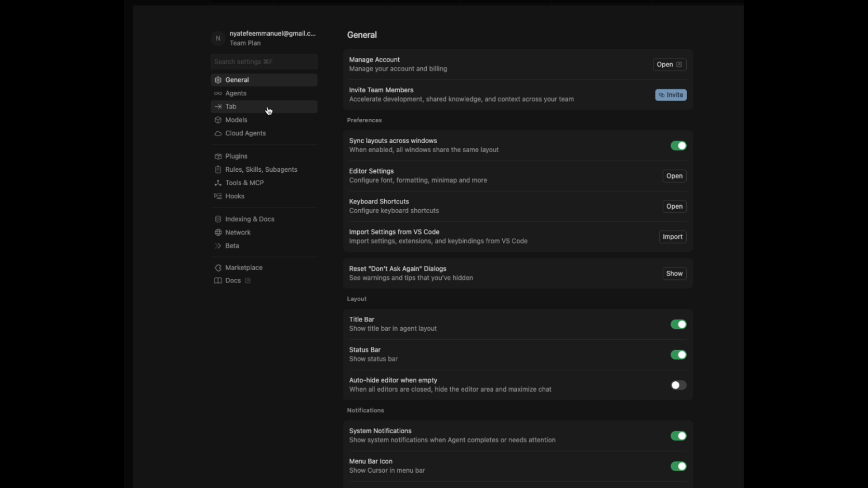Click the Network globe icon
868x488 pixels.
(x=218, y=232)
